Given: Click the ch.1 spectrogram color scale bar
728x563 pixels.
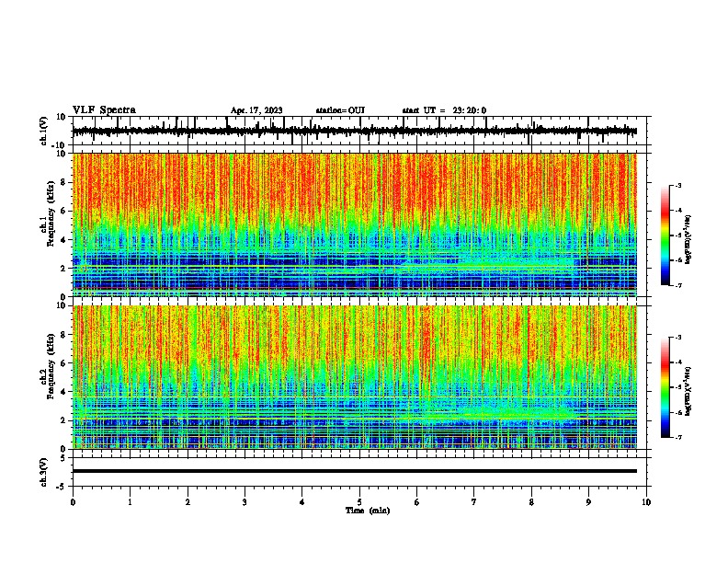Looking at the screenshot, I should 665,236.
